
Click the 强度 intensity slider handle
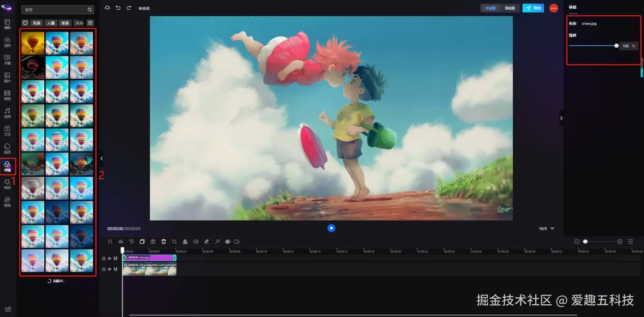(x=617, y=46)
